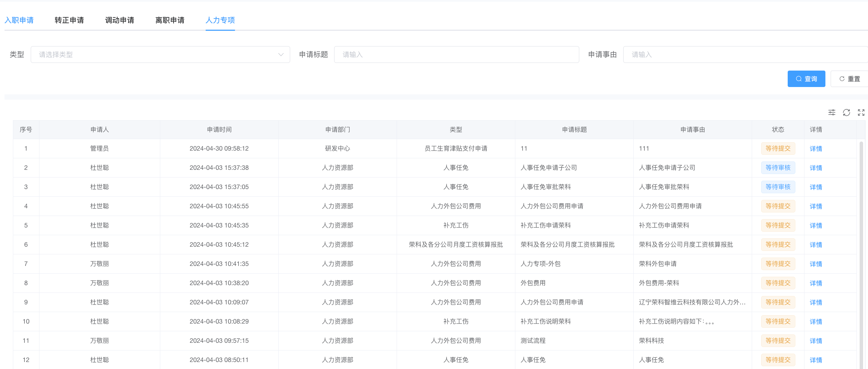Click 详情 link for 测试流程 row
The height and width of the screenshot is (369, 868).
click(816, 341)
